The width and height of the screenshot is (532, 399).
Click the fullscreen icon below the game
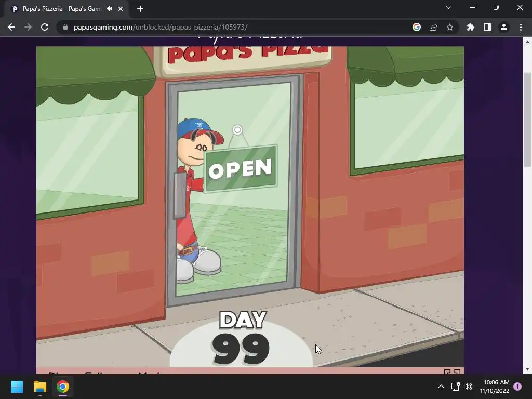point(453,371)
